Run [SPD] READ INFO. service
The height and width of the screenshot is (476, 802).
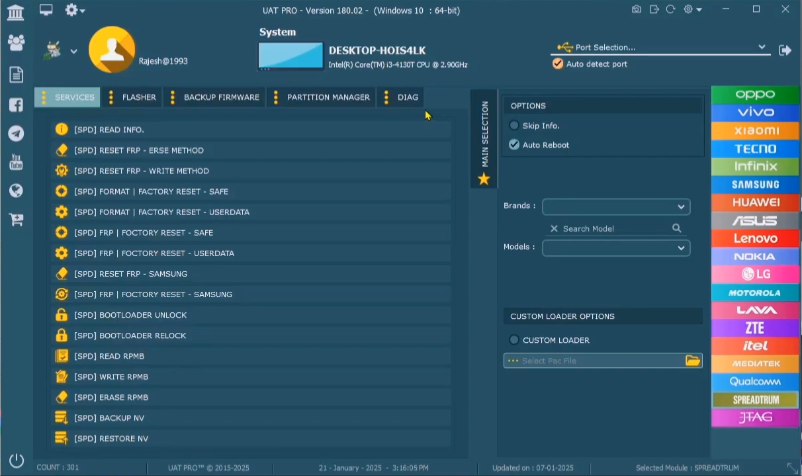(251, 130)
